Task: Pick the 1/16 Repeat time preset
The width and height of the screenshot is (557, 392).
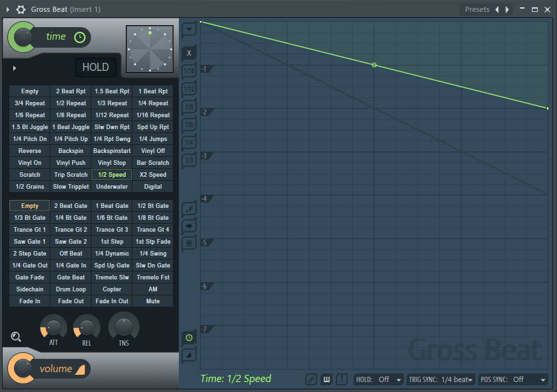Action: (x=153, y=115)
